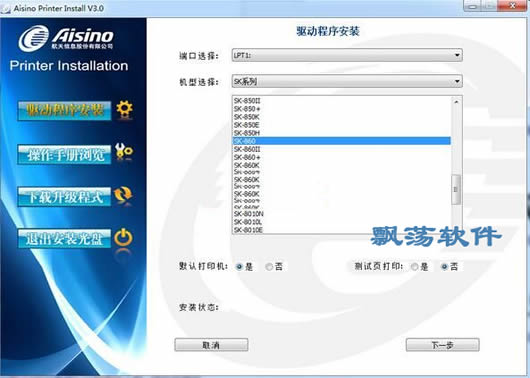
Task: Set 默认打印机 to 否
Action: pos(269,267)
